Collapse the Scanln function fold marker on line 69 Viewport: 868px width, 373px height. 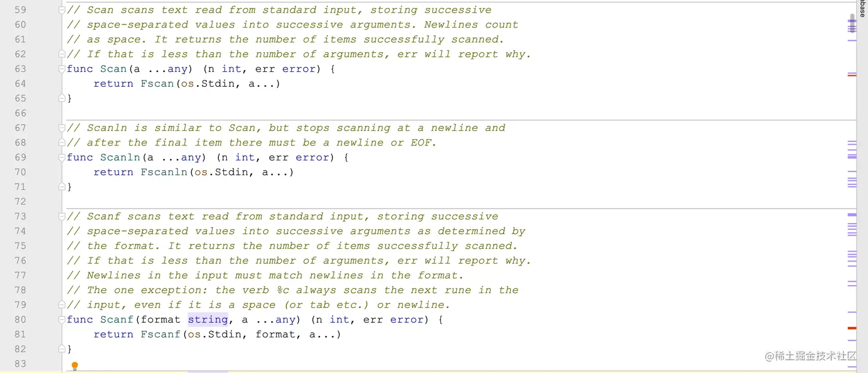(62, 157)
